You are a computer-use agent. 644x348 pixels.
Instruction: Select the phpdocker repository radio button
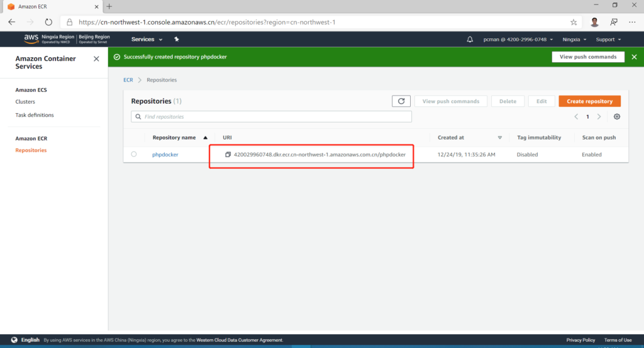pos(134,155)
